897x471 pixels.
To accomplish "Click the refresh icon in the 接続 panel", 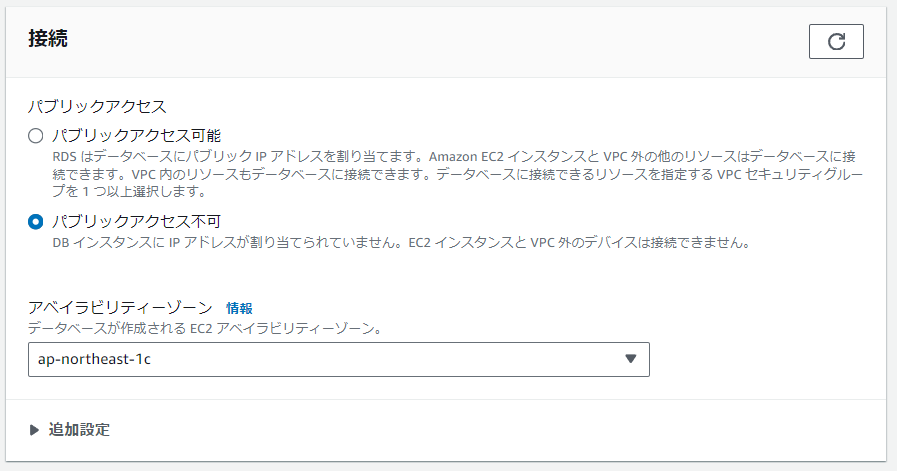I will 836,41.
